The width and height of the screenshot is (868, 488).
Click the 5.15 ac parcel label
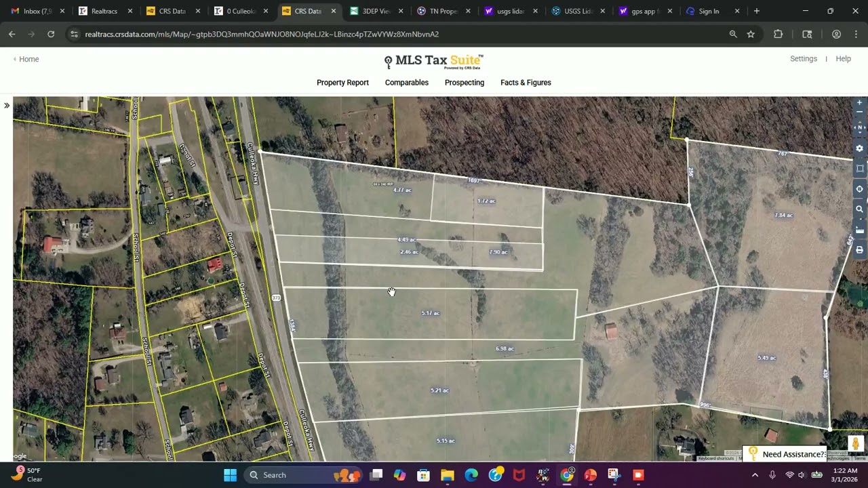click(x=446, y=441)
